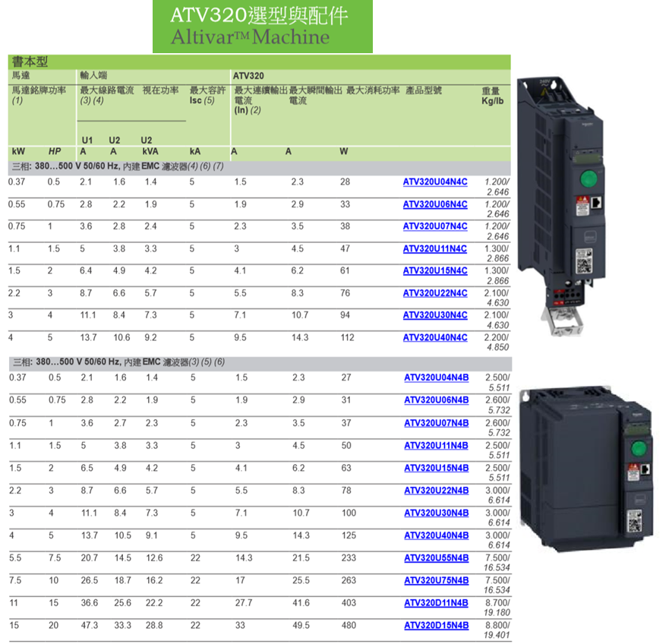Open the ATV320U30N4B product link
Viewport: 672px width, 644px height.
click(437, 513)
